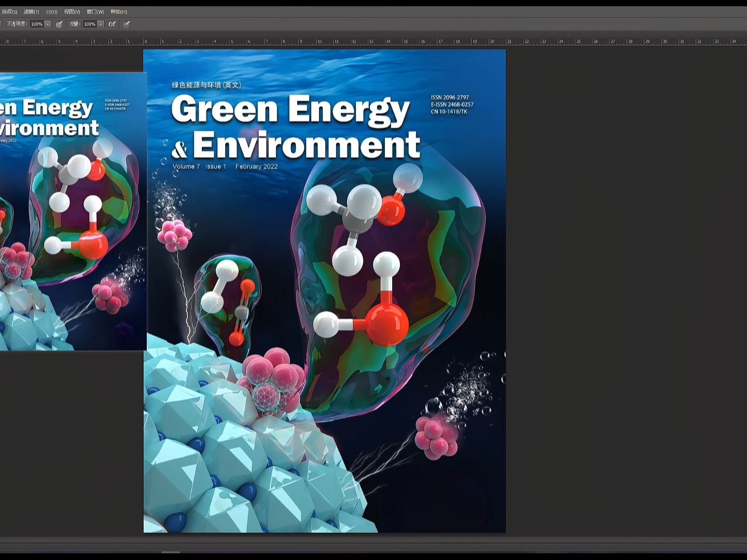Click the Chinese subtitle 绿色能源与环境(英文)
The width and height of the screenshot is (747, 560).
[x=206, y=85]
